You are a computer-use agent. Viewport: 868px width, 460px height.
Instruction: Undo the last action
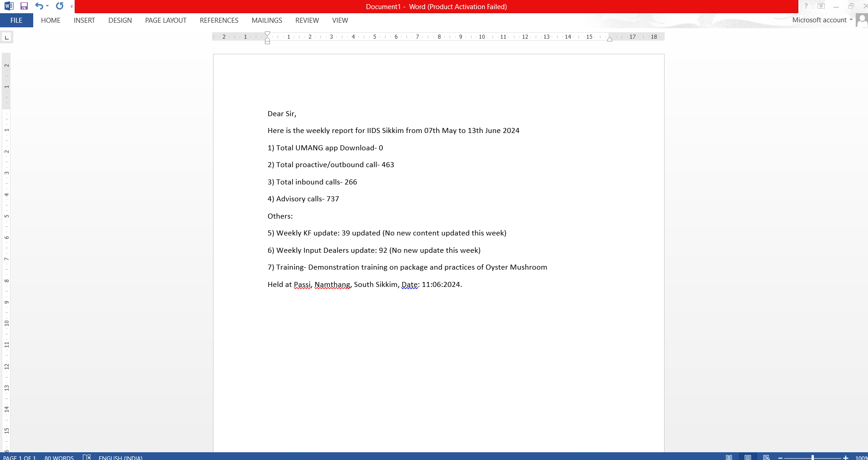click(x=39, y=6)
